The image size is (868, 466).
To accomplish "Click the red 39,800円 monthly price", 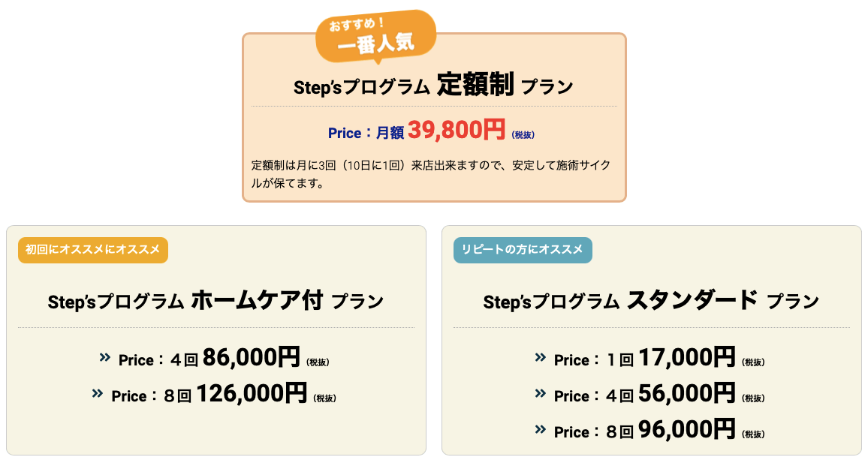I will (457, 131).
